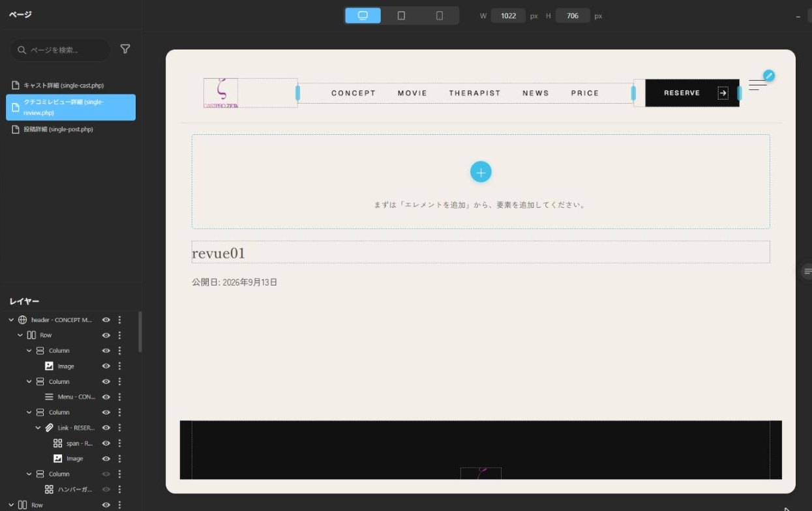This screenshot has width=812, height=511.
Task: Click the paperclip icon of the Link layer
Action: (x=49, y=428)
